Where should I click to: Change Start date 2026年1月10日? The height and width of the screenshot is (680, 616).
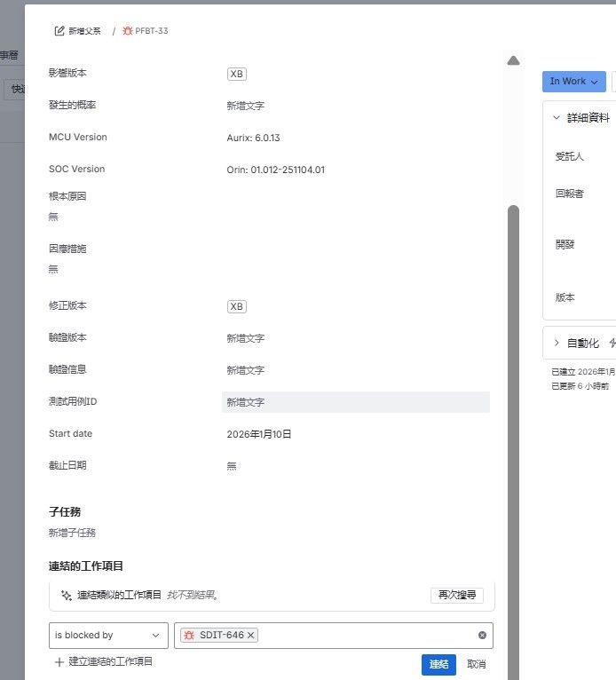(x=259, y=434)
